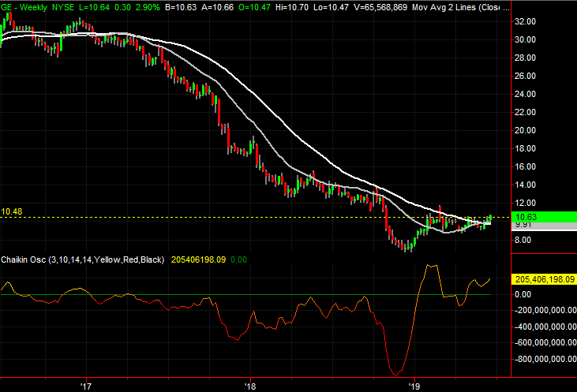Viewport: 577px width, 392px height.
Task: Click the NYSE exchange label
Action: pos(63,7)
